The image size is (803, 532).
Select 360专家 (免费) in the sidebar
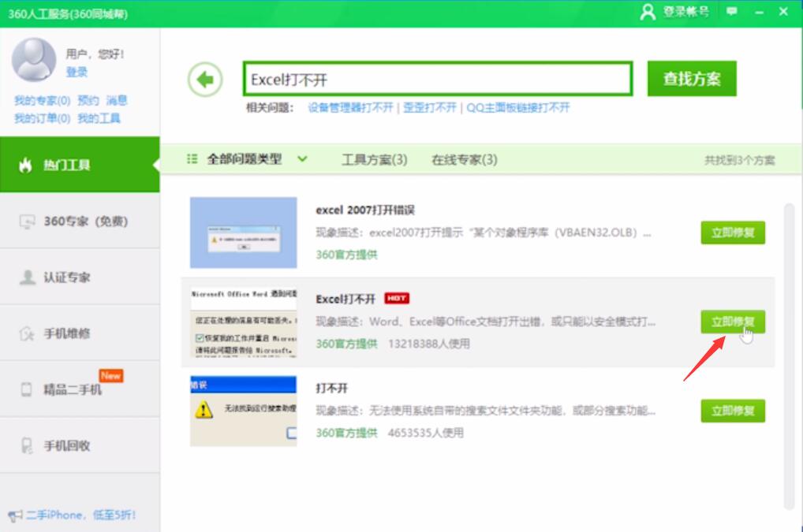(x=80, y=221)
